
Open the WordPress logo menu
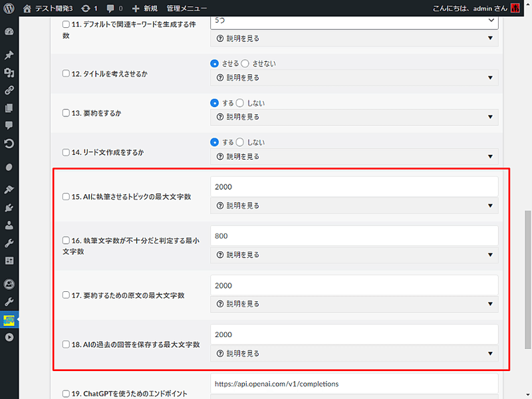tap(9, 8)
